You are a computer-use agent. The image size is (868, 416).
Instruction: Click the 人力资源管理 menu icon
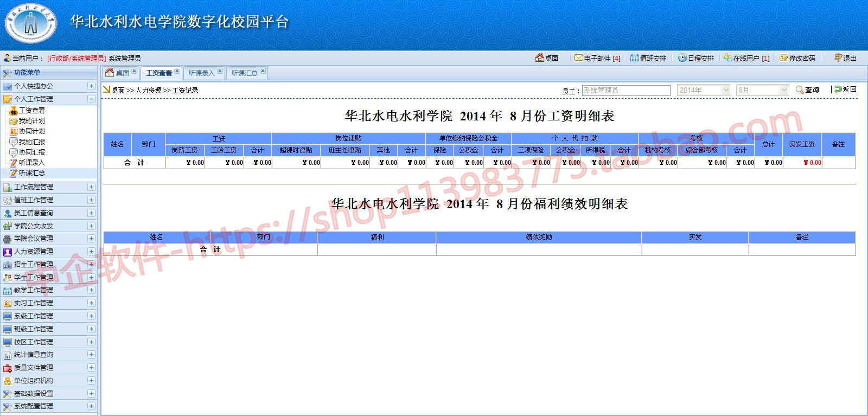pyautogui.click(x=8, y=252)
